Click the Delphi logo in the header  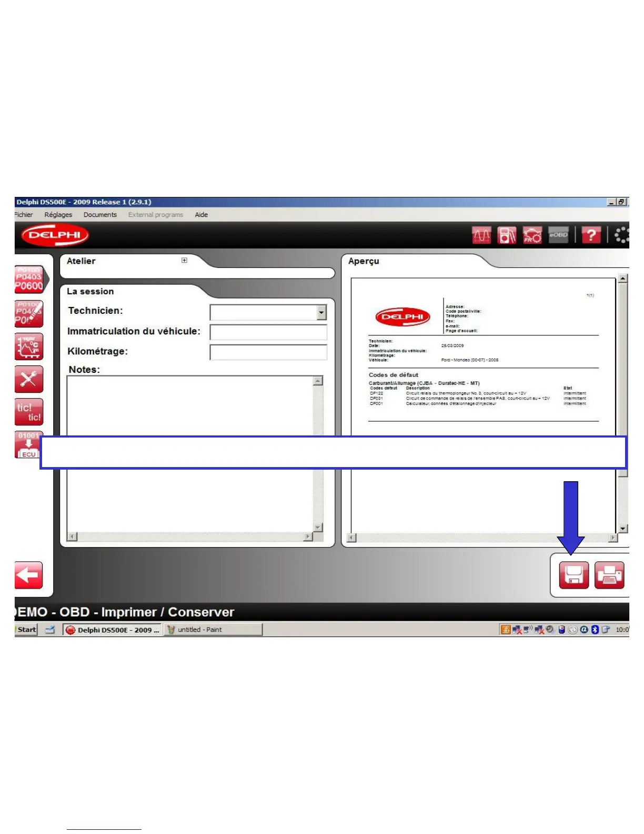(x=55, y=235)
